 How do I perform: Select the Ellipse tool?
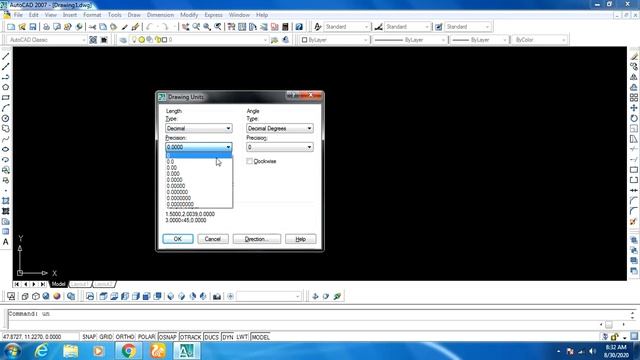point(6,149)
